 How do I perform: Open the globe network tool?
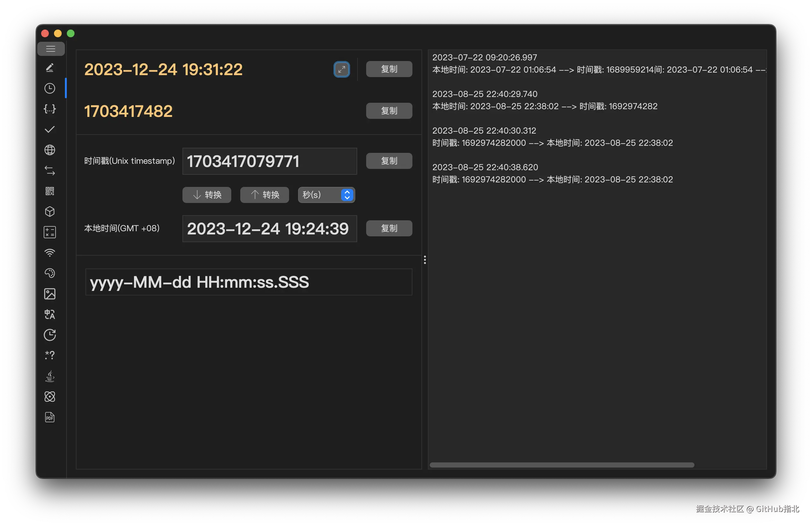50,150
